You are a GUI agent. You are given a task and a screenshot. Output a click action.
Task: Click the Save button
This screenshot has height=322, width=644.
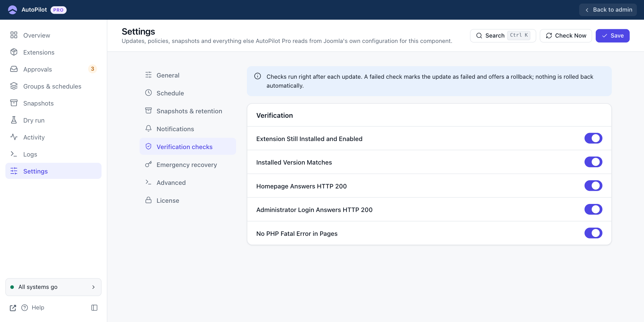(612, 36)
